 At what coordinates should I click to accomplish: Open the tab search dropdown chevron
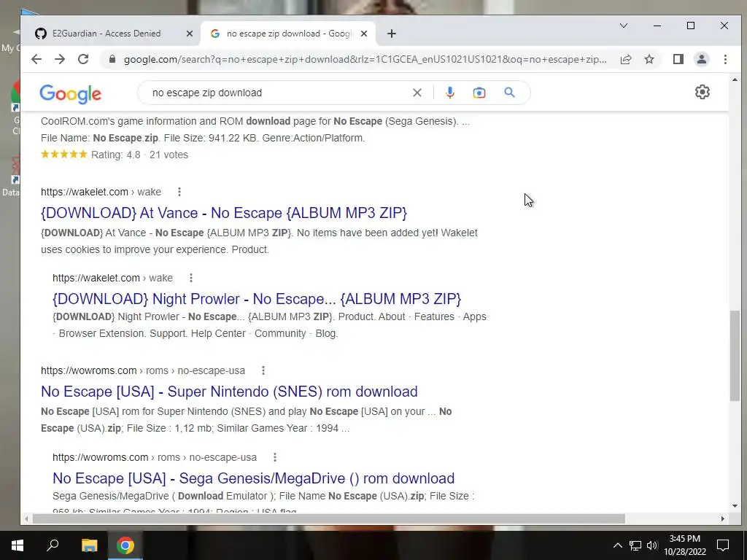pyautogui.click(x=623, y=26)
